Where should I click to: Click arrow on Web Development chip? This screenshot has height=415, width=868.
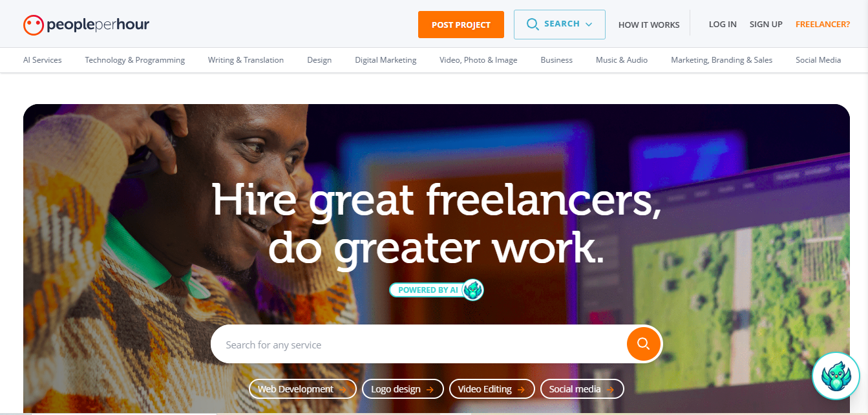(x=343, y=389)
